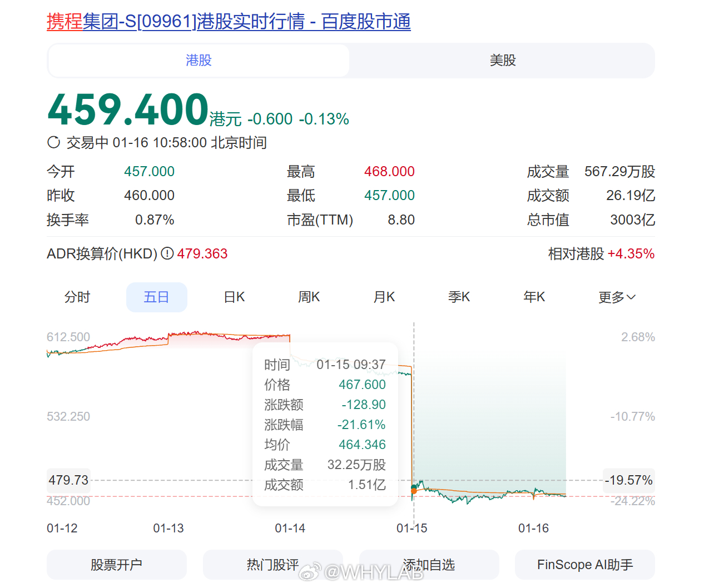Click the 成交量 value 567.29万股
Screen dimensions: 724x588
tap(619, 172)
